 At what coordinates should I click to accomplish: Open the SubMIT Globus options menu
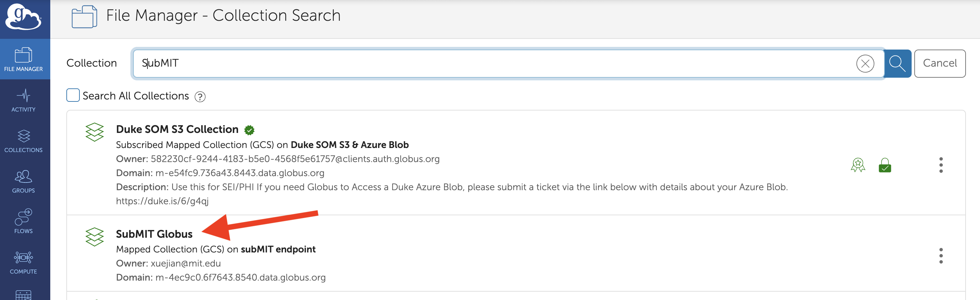click(941, 255)
